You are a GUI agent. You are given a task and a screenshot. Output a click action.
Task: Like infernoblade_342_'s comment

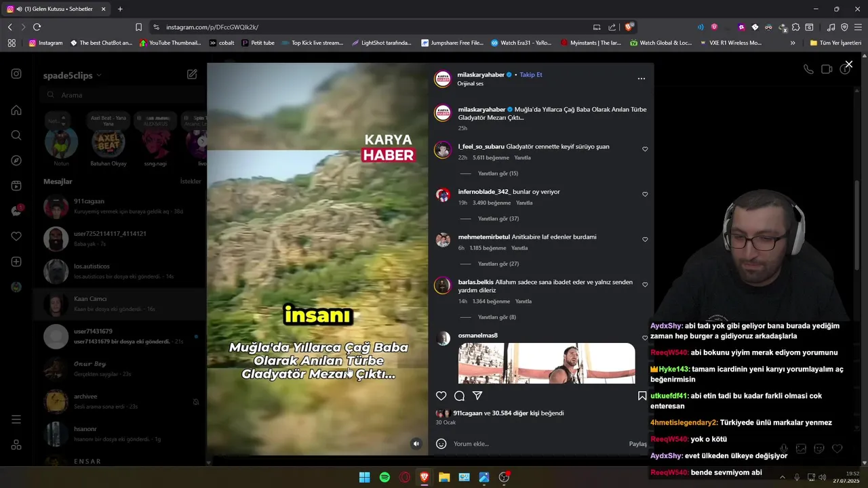click(645, 195)
